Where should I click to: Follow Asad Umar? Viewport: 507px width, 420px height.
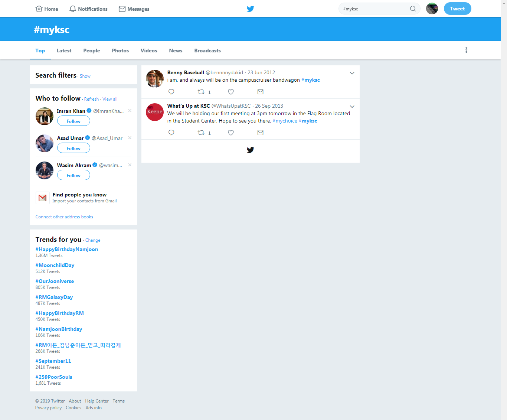coord(73,148)
